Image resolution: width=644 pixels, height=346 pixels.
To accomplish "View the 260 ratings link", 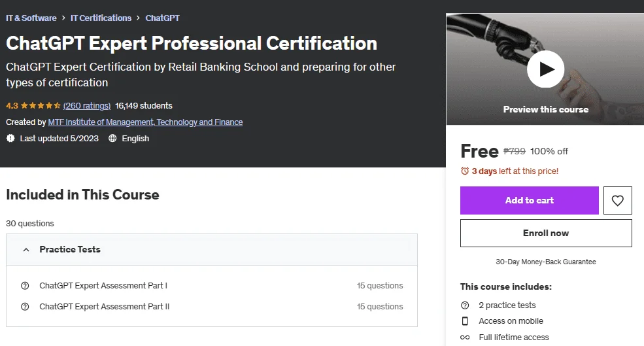I will (x=87, y=105).
